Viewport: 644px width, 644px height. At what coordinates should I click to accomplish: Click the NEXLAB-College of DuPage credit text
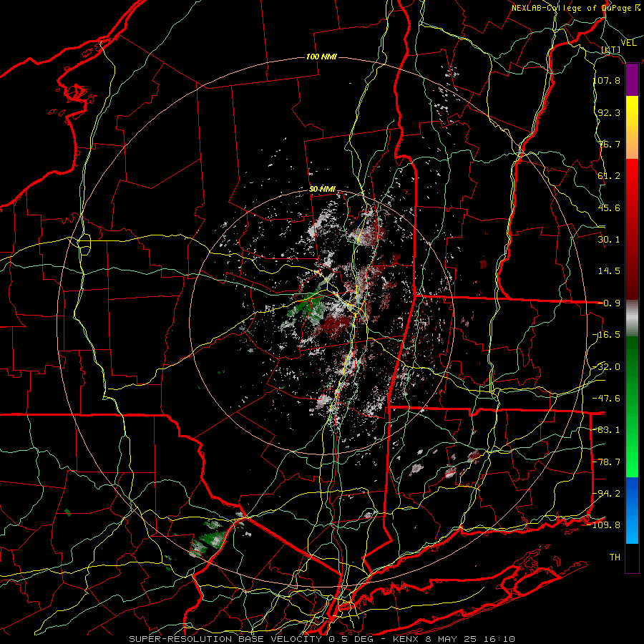pyautogui.click(x=576, y=8)
